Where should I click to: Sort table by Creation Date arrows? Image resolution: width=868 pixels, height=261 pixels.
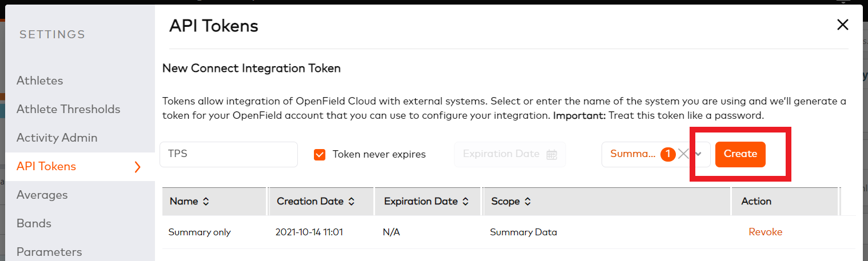(351, 202)
